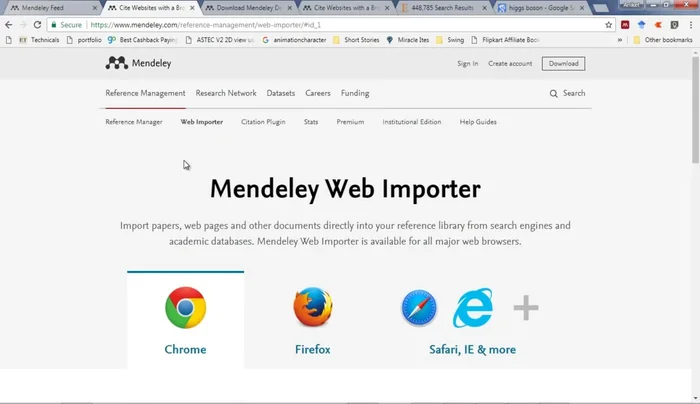The image size is (700, 404).
Task: Open the Other bookmarks folder
Action: 663,40
